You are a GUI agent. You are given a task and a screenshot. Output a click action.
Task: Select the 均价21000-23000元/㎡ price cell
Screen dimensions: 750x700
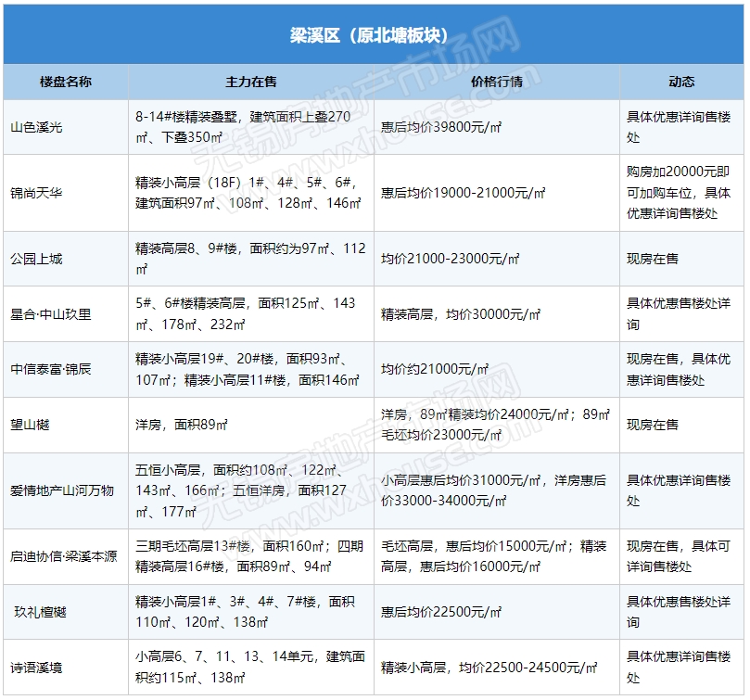[x=451, y=259]
